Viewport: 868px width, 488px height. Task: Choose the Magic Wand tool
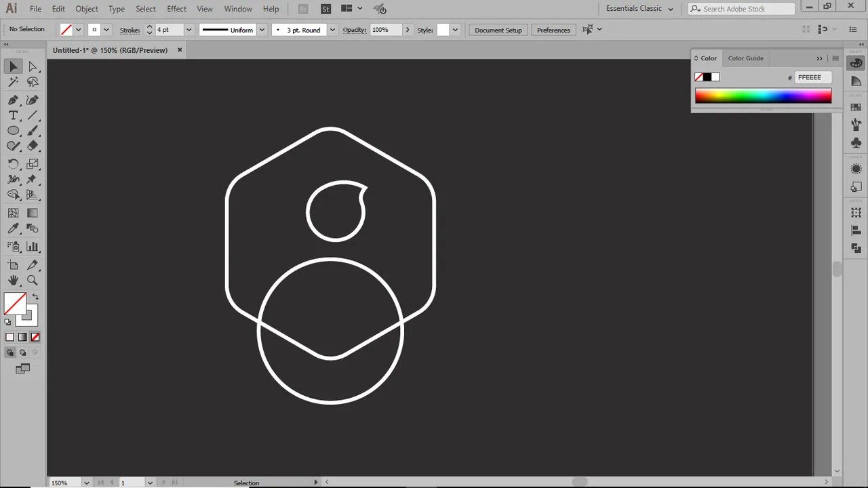point(14,82)
